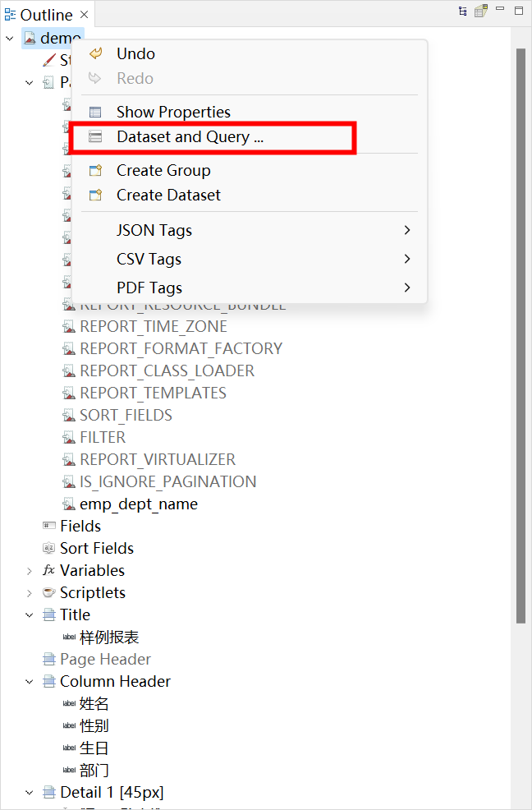Viewport: 532px width, 810px height.
Task: Expand the Scriptlets tree node
Action: coord(30,593)
